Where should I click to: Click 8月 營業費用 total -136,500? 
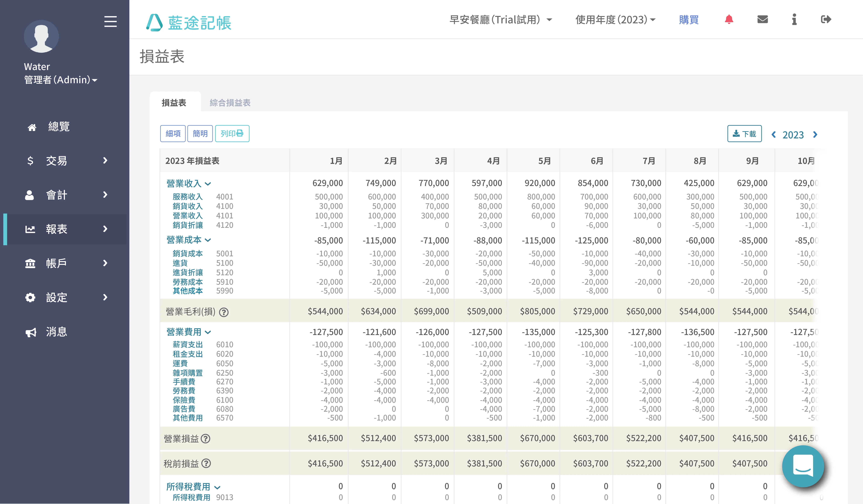(x=697, y=332)
